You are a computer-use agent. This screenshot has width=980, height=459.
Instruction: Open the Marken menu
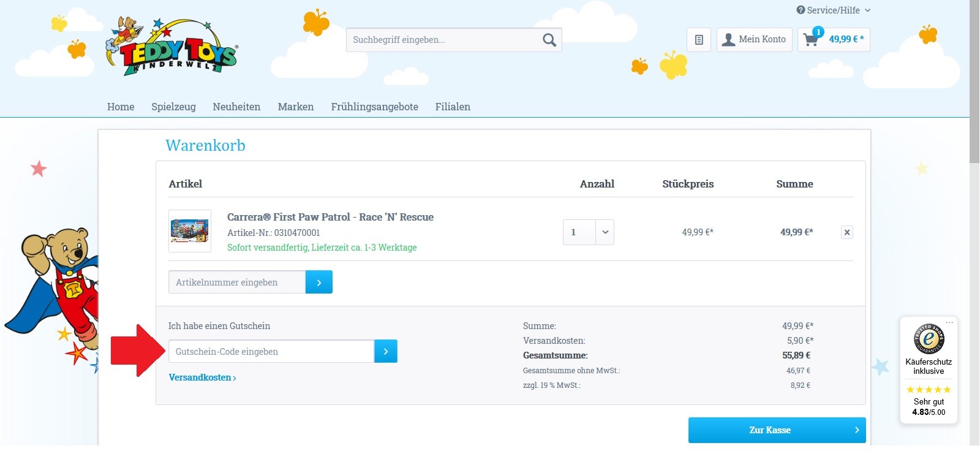point(296,107)
